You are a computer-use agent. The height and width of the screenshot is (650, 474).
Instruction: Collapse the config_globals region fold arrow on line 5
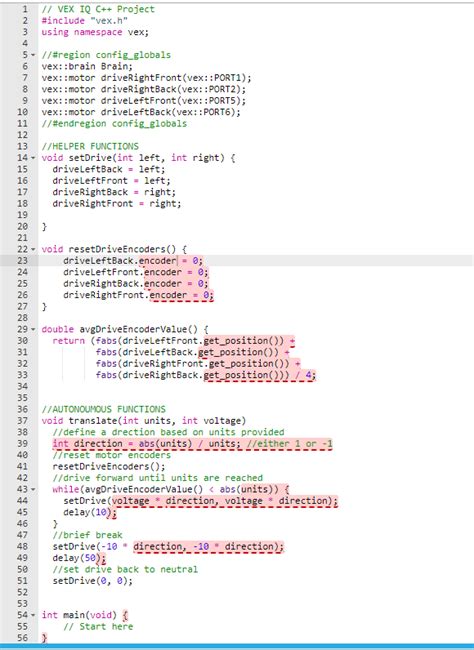click(x=33, y=55)
